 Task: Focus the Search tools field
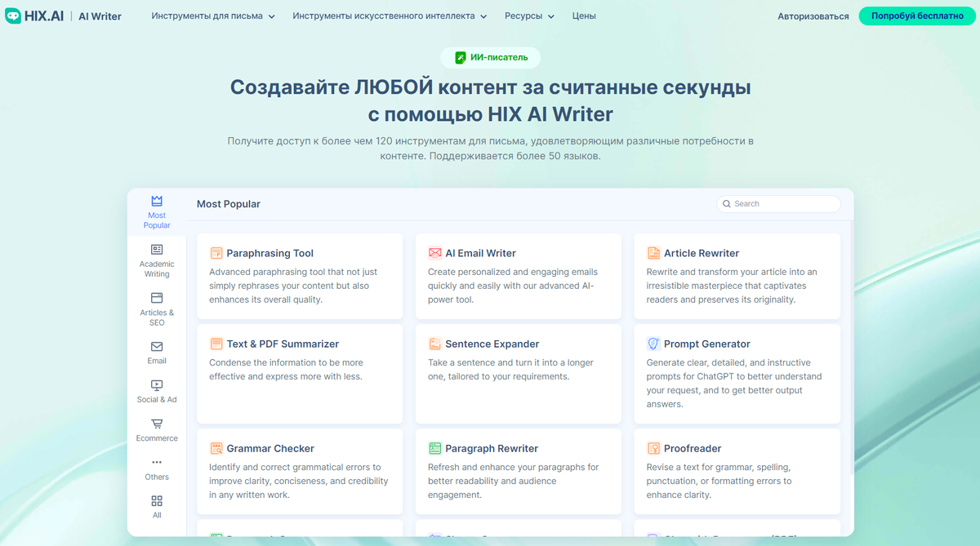pyautogui.click(x=778, y=204)
